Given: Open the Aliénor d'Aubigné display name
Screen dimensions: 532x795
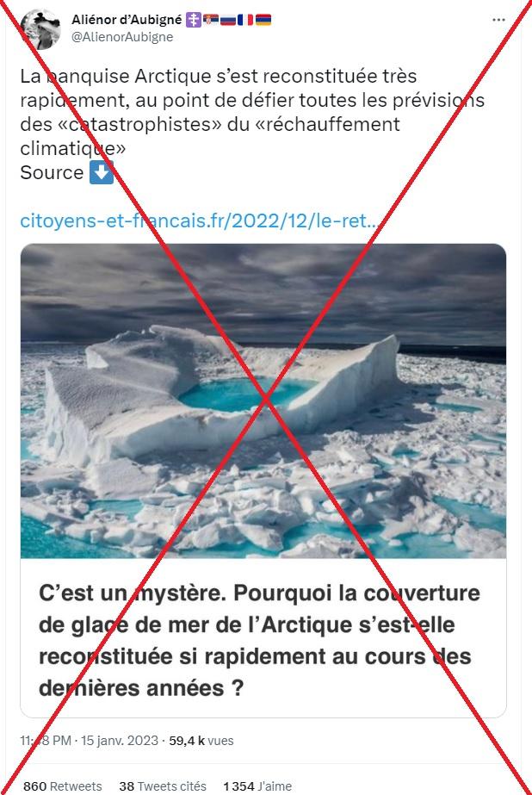Looking at the screenshot, I should (127, 20).
